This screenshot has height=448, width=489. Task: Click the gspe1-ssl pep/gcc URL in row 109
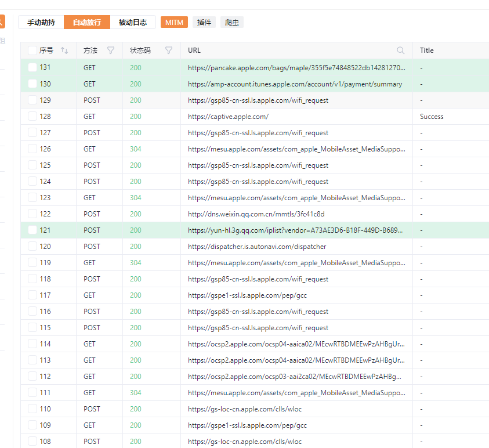click(247, 425)
